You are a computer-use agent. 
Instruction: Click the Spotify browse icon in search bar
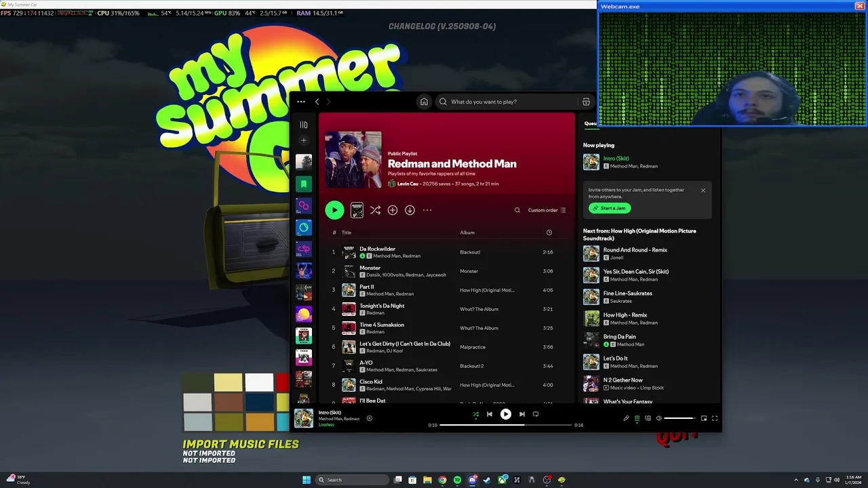[x=586, y=102]
